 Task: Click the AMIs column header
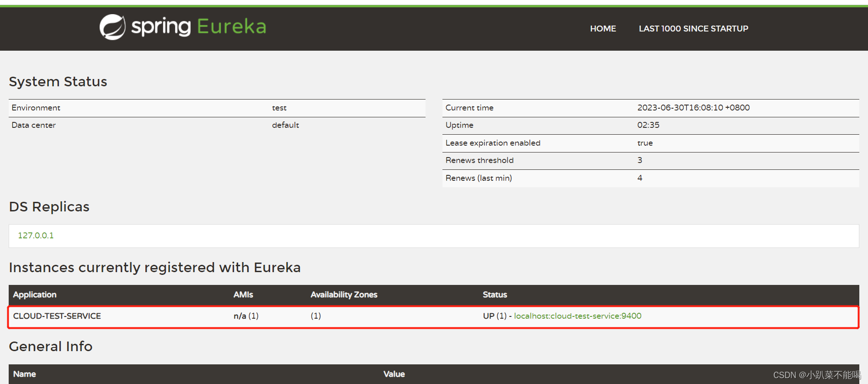(243, 295)
